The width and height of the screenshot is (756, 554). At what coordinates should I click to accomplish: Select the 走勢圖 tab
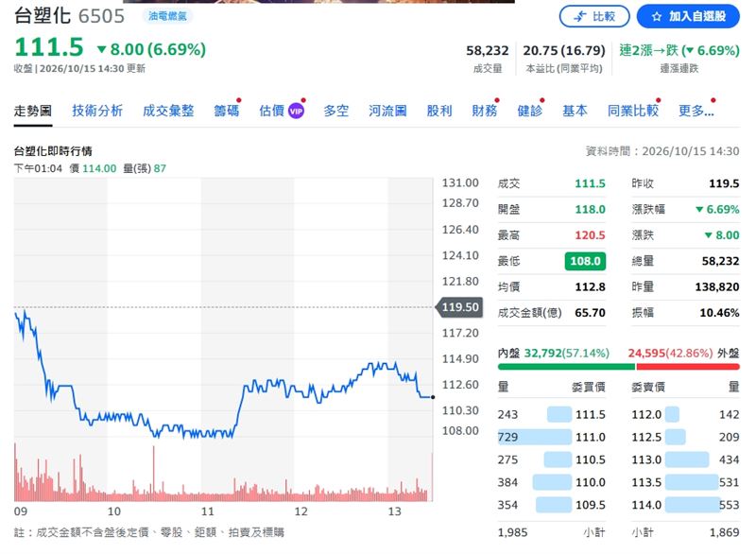pos(33,111)
